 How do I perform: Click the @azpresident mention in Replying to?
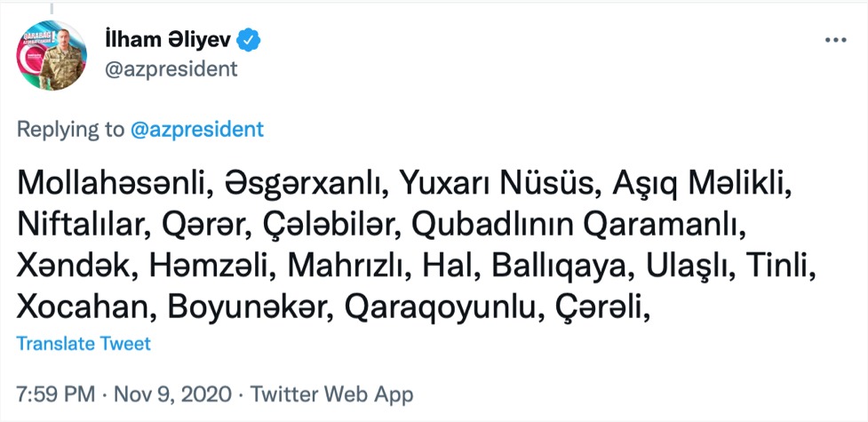[x=196, y=130]
